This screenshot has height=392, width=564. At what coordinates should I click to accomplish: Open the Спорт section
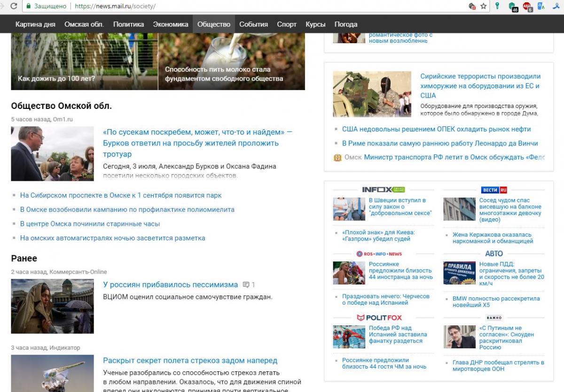pos(287,24)
